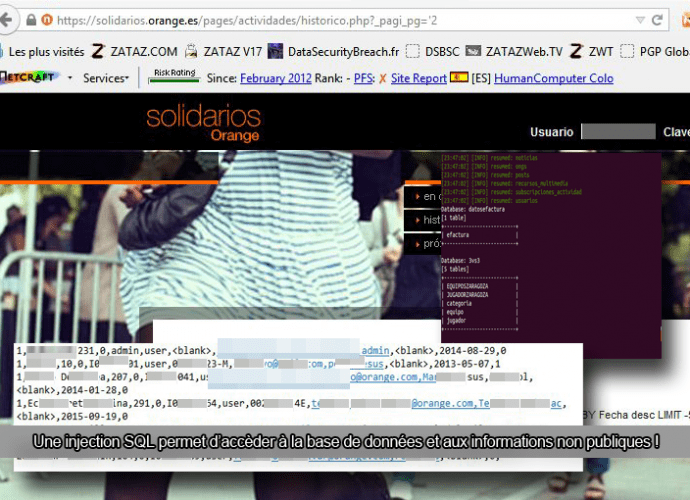Click the Z icon beside ZWT
The height and width of the screenshot is (500, 690).
[576, 51]
